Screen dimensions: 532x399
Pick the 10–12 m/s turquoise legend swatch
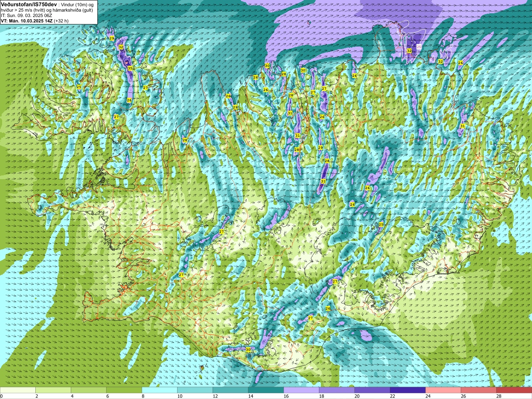point(195,390)
